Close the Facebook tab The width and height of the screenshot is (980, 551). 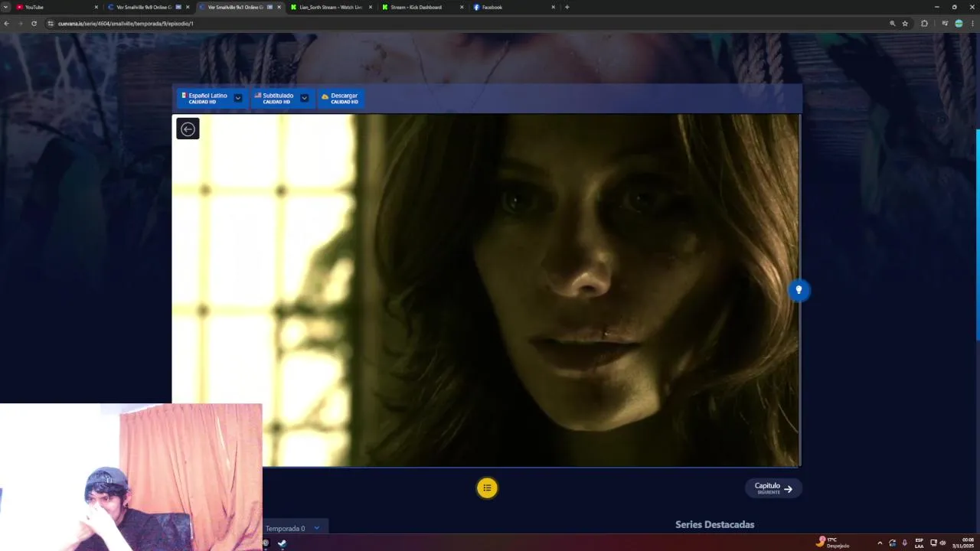[553, 7]
